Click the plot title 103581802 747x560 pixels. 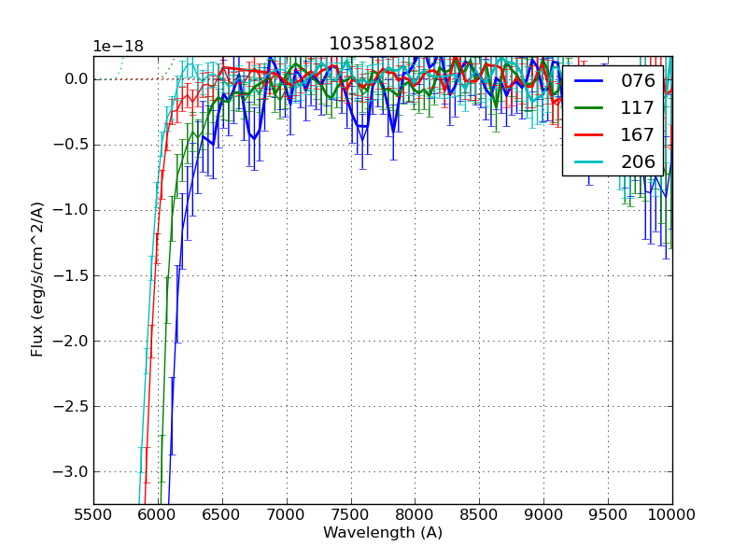click(382, 44)
